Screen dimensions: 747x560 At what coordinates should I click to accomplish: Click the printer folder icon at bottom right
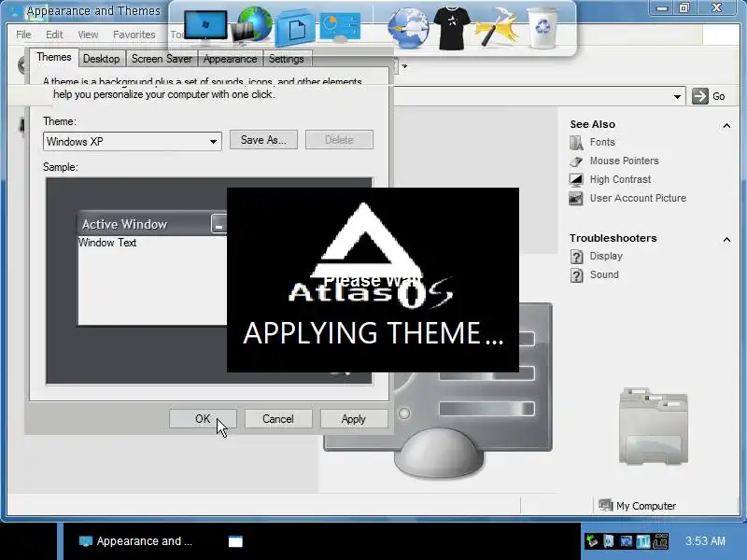coord(654,426)
